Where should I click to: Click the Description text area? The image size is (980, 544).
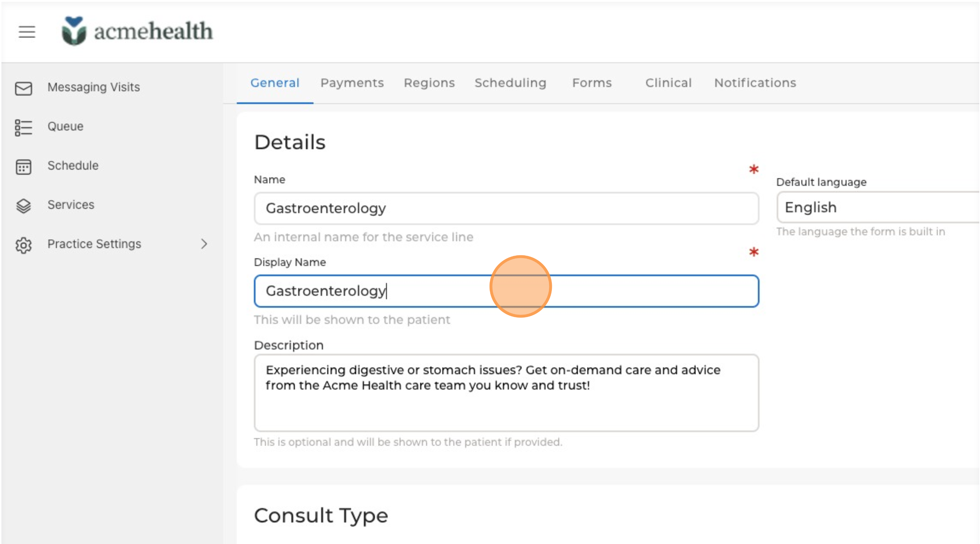pos(506,393)
